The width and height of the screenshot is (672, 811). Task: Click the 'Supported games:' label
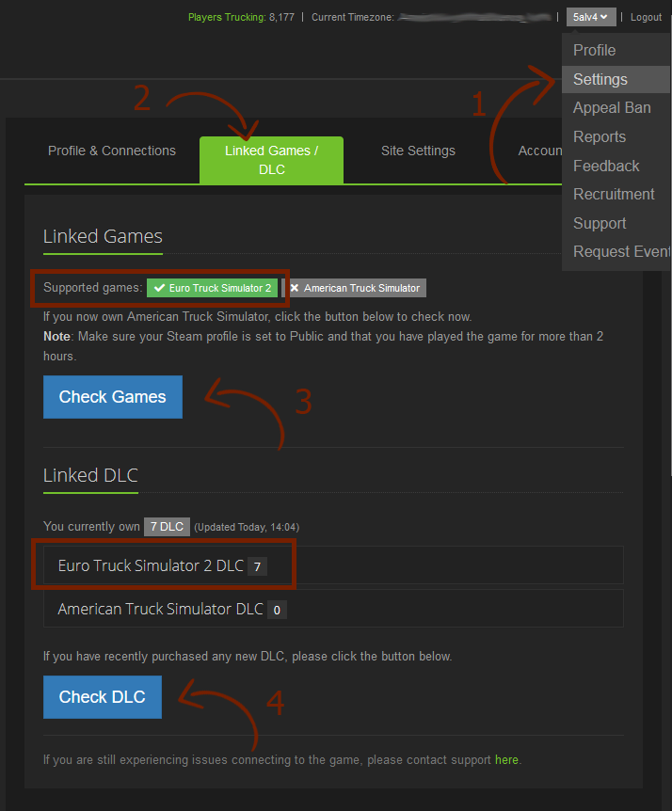[92, 288]
